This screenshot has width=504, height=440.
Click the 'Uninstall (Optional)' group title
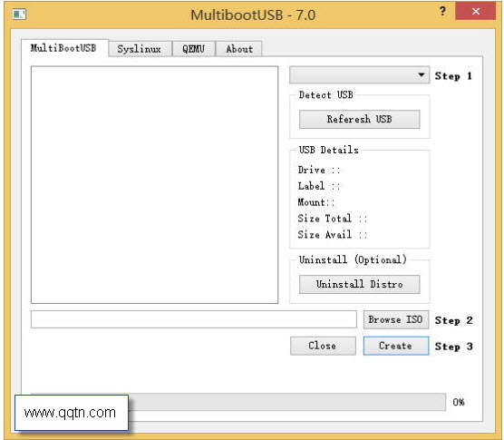[x=353, y=259]
